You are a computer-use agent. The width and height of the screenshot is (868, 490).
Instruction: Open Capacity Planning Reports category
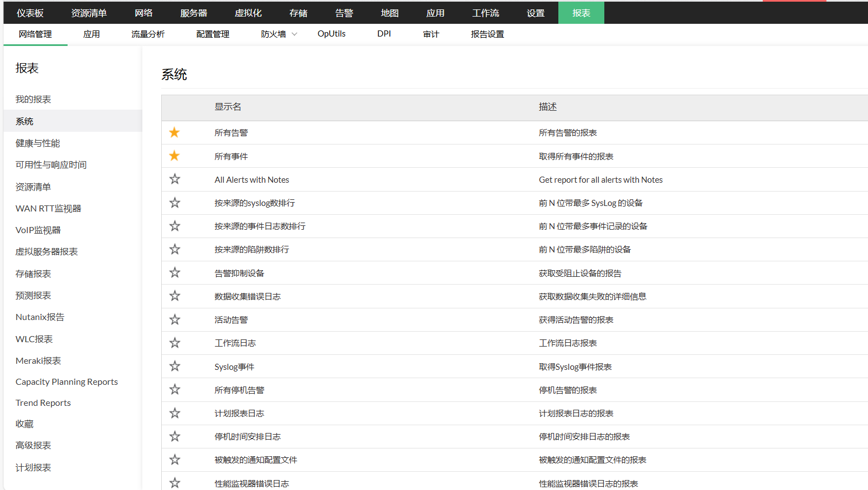tap(66, 382)
